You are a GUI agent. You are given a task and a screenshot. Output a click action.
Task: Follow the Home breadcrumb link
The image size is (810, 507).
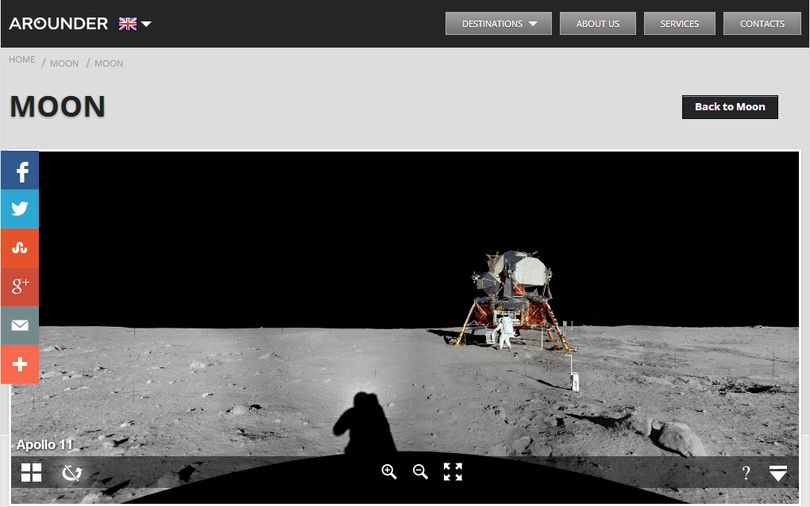tap(22, 59)
